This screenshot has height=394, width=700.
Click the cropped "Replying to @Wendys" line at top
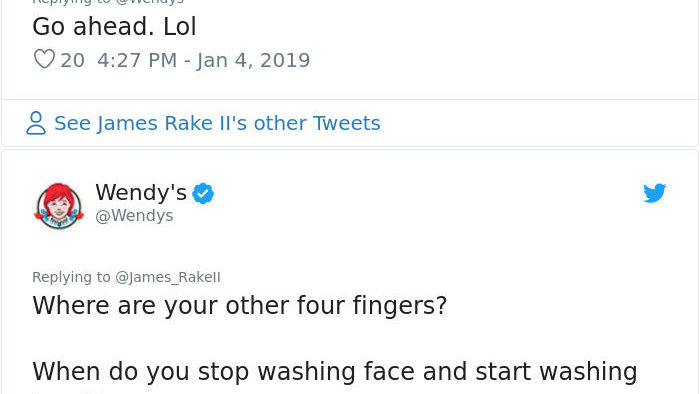(x=108, y=2)
